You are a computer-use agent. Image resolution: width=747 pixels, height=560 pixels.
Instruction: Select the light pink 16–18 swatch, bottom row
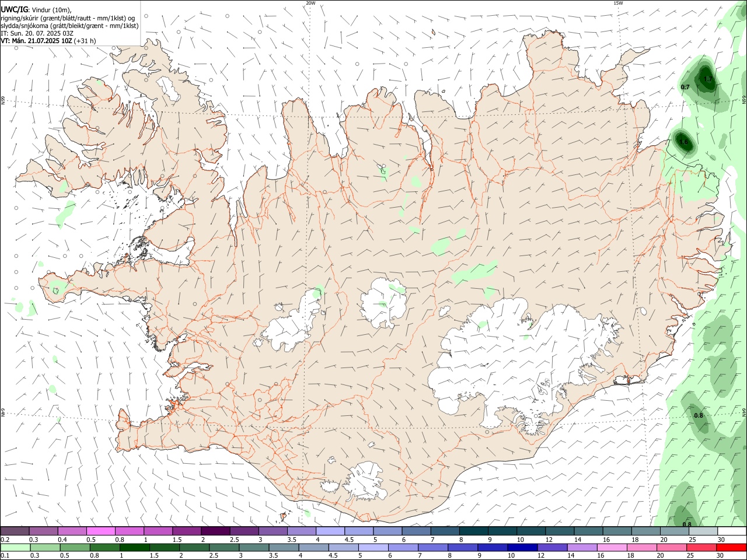(x=612, y=547)
